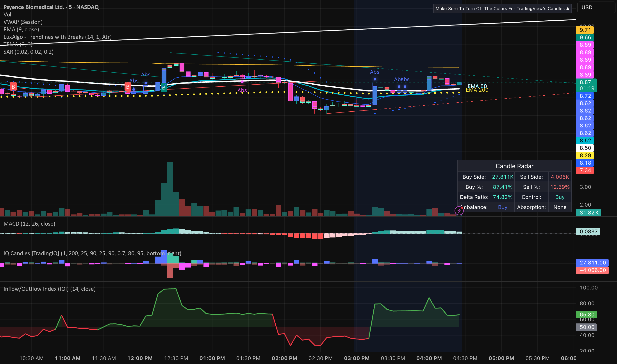The width and height of the screenshot is (617, 364).
Task: Click the 27,811.00 IQ Candles value label
Action: click(x=592, y=263)
